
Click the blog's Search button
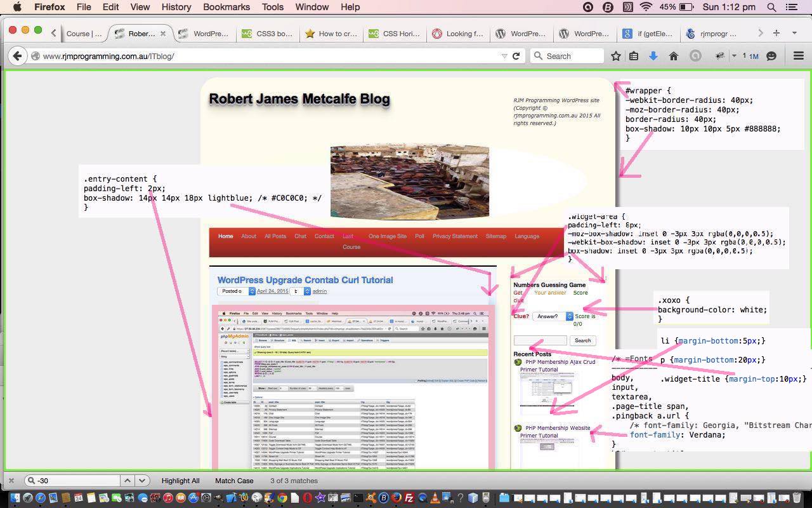click(582, 340)
